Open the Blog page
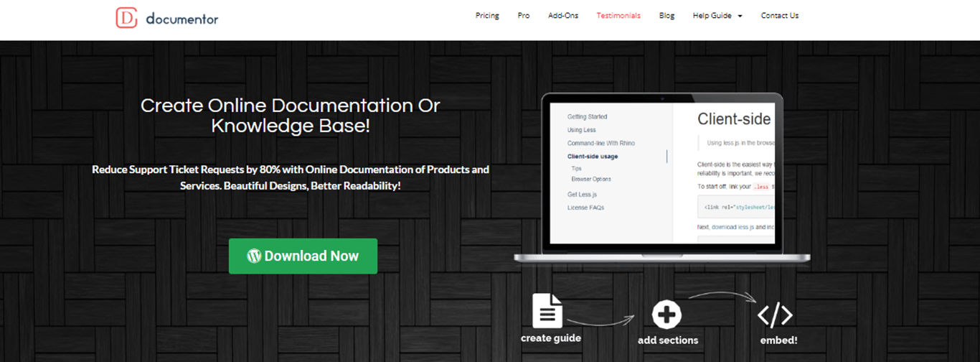Viewport: 980px width, 362px height. [x=667, y=16]
